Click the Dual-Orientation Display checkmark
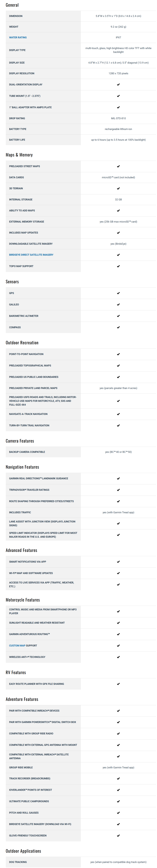Image resolution: width=157 pixels, height=868 pixels. [118, 85]
